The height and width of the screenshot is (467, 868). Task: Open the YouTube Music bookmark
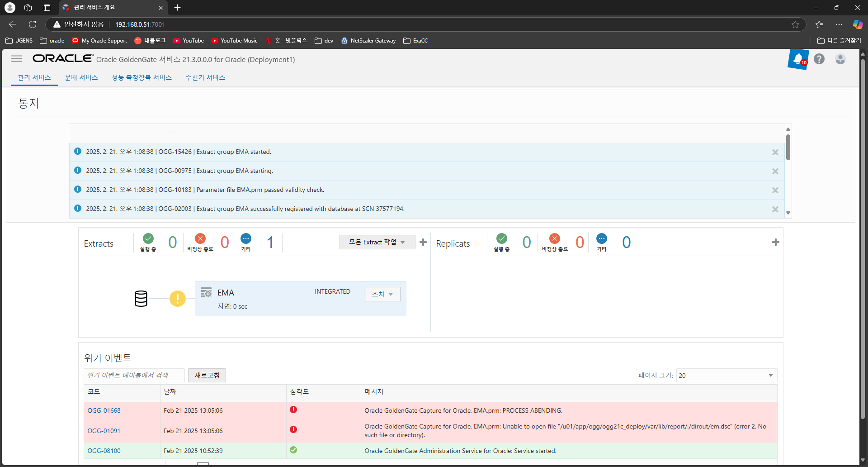pyautogui.click(x=234, y=41)
